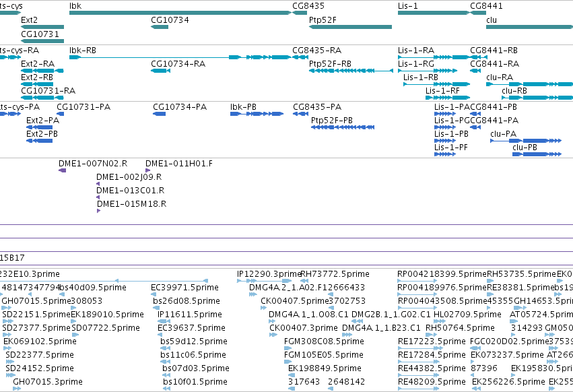This screenshot has width=573, height=392.
Task: Open the Lis-1-RF transcript label
Action: click(442, 91)
